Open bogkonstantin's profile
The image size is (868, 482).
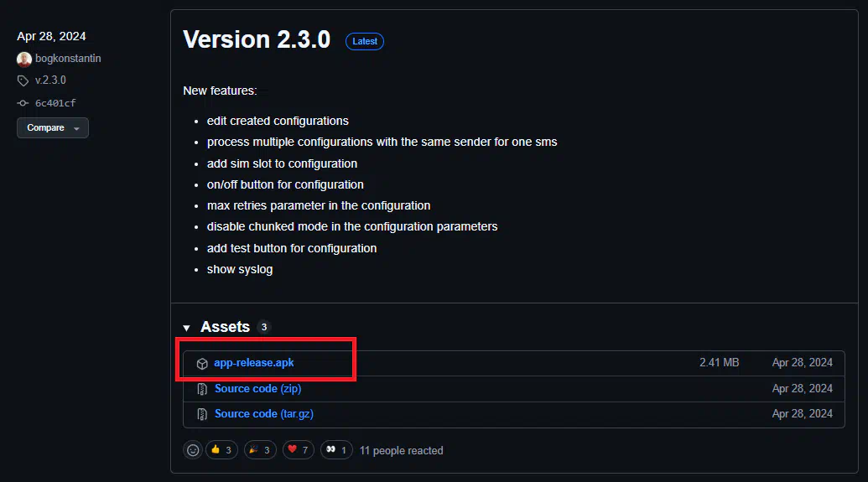tap(68, 59)
